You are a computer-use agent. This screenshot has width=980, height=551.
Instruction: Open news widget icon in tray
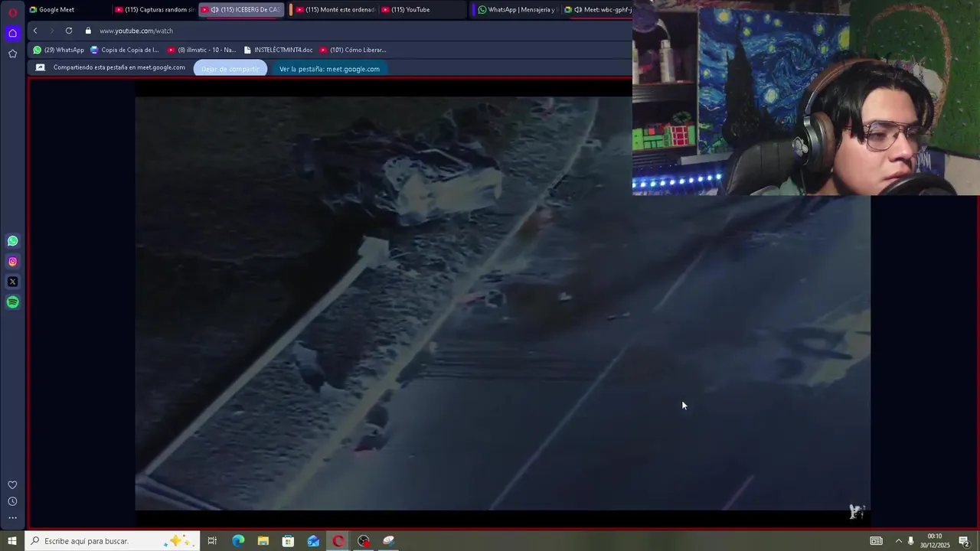(877, 541)
